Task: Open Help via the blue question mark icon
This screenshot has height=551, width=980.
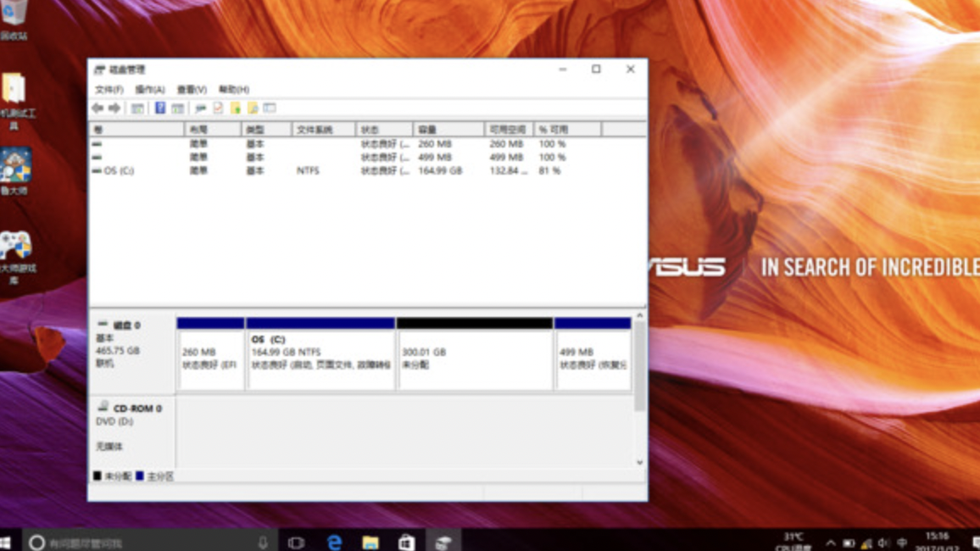Action: (160, 108)
